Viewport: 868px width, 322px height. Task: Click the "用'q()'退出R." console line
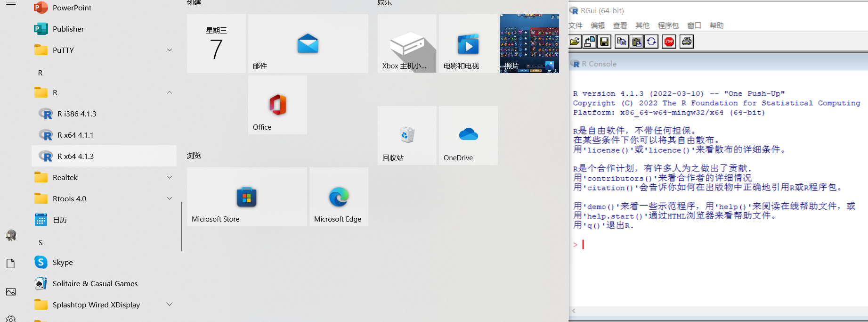click(x=603, y=225)
